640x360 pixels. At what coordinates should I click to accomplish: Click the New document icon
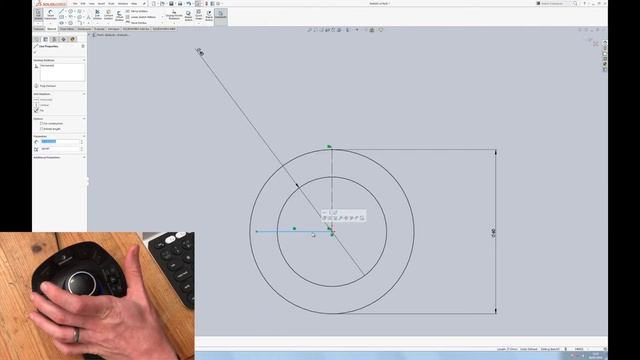[153, 4]
